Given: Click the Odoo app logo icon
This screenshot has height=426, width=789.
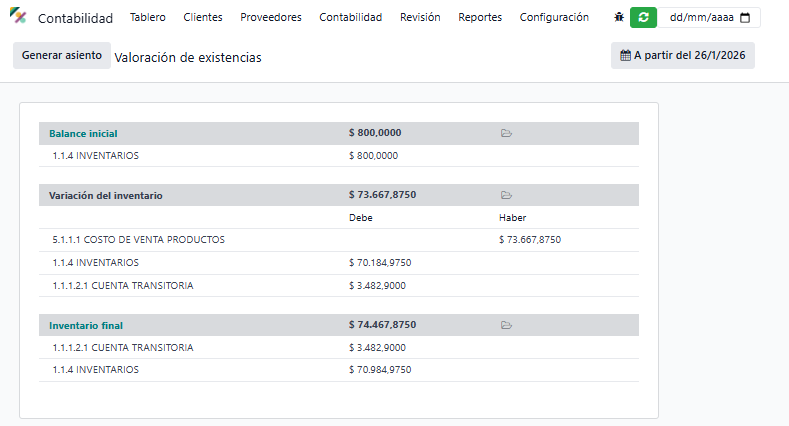Looking at the screenshot, I should point(18,17).
